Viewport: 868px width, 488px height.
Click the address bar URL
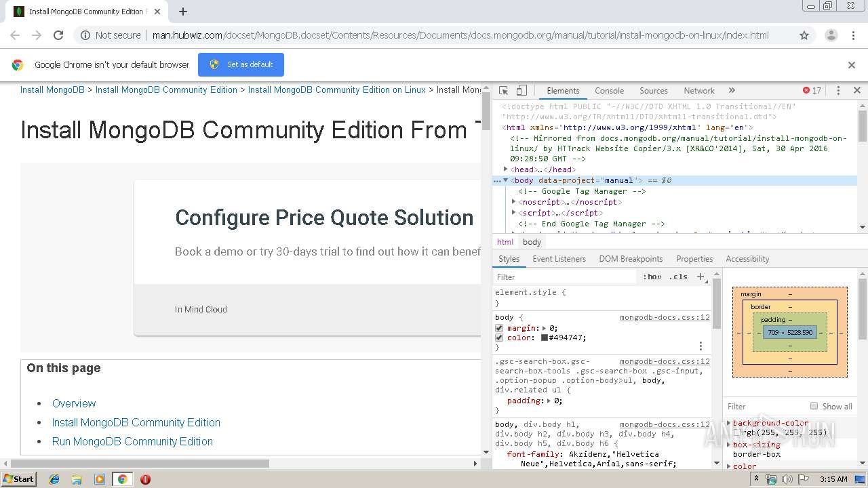point(460,35)
